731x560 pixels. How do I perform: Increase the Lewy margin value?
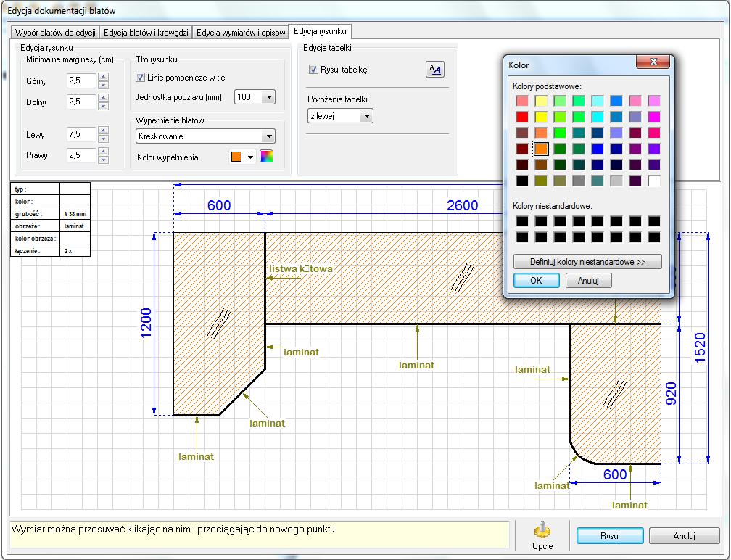(x=104, y=130)
